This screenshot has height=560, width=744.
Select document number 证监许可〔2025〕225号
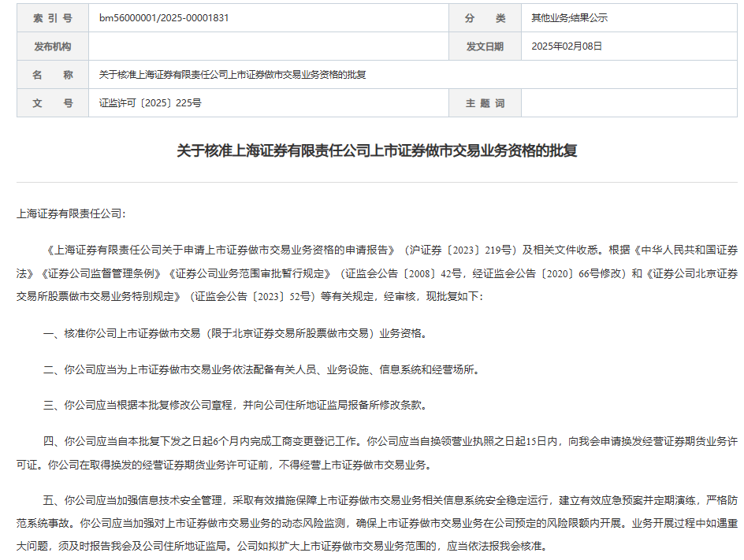[150, 103]
